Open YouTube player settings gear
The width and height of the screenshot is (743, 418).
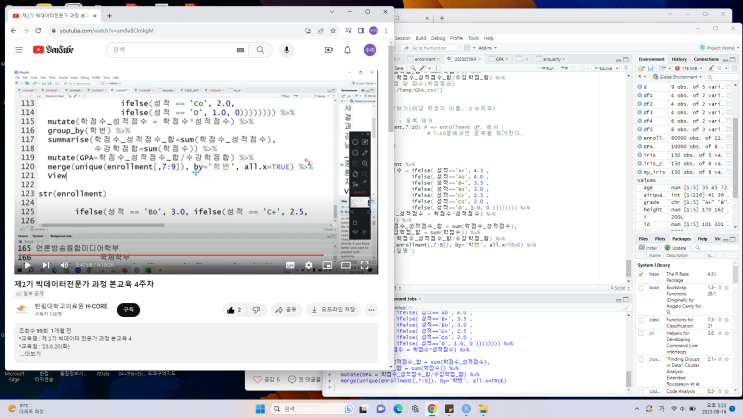[309, 265]
